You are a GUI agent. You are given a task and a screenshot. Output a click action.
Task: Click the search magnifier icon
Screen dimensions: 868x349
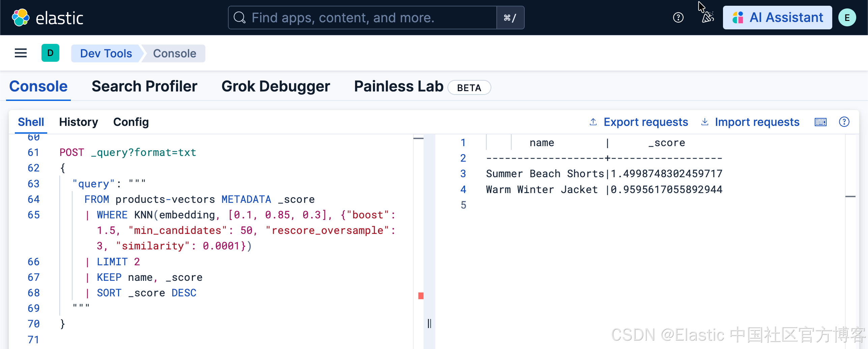(x=239, y=18)
